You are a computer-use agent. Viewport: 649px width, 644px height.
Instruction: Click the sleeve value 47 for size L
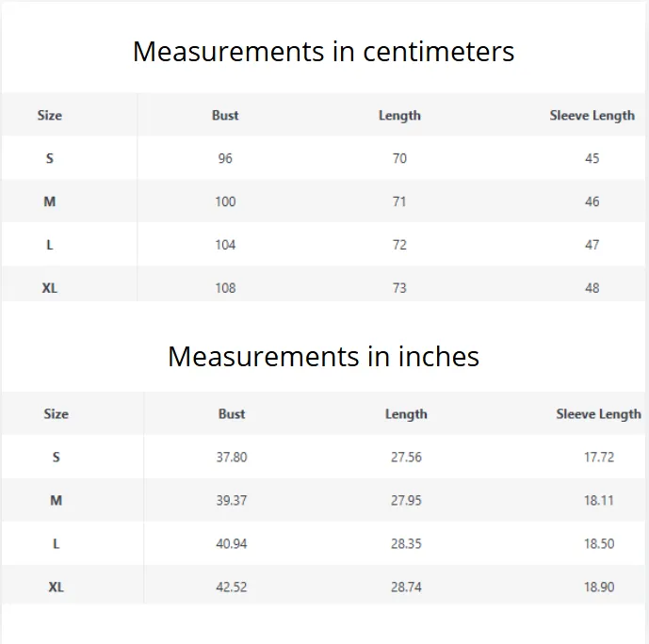click(592, 245)
